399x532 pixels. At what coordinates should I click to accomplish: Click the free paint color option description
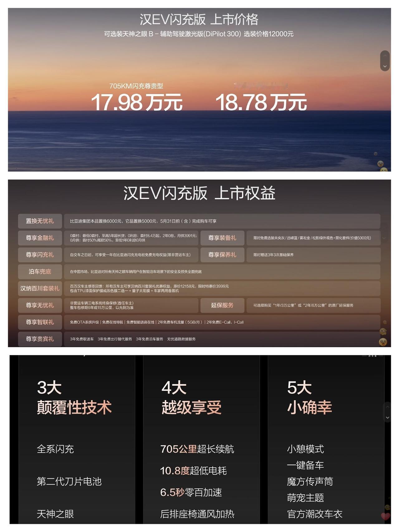click(x=312, y=238)
